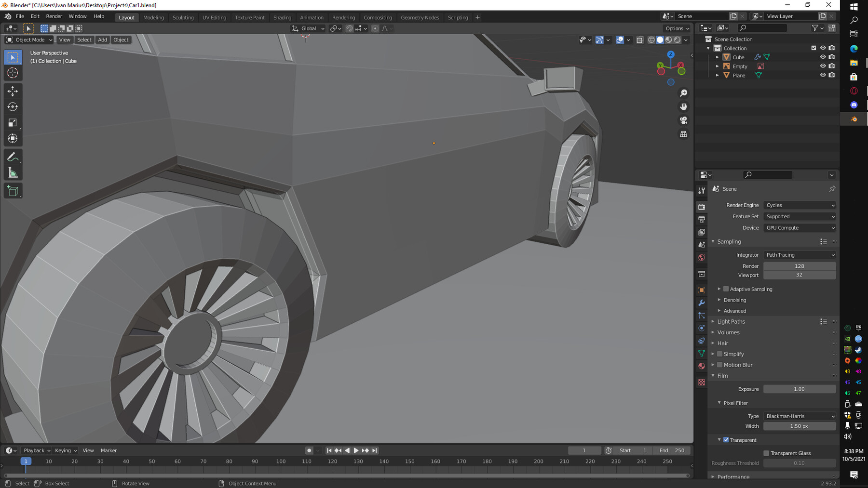Open the World Properties tab
The image size is (868, 488).
[702, 258]
